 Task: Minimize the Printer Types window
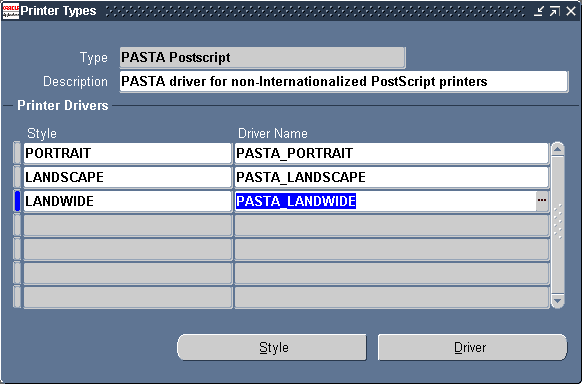coord(539,11)
